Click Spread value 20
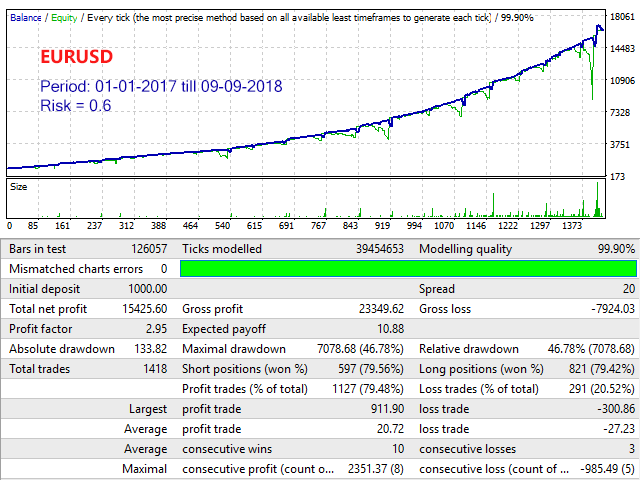The image size is (640, 480). (629, 289)
